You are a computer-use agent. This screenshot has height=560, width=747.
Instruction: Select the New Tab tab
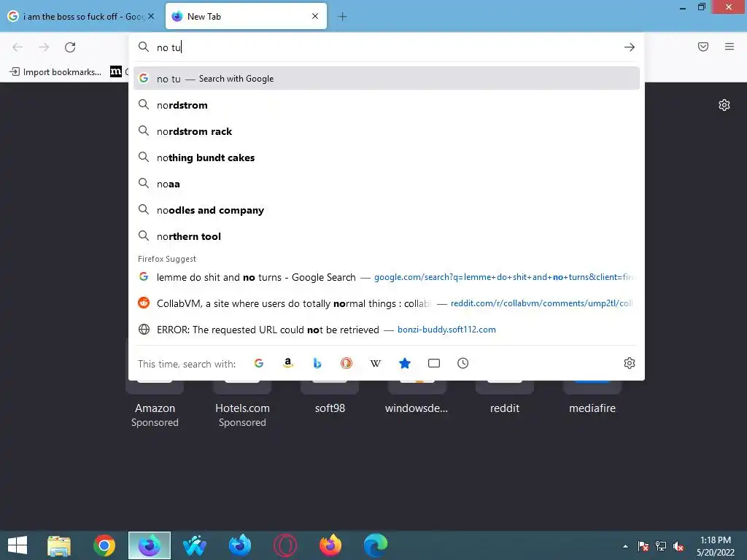click(x=246, y=16)
